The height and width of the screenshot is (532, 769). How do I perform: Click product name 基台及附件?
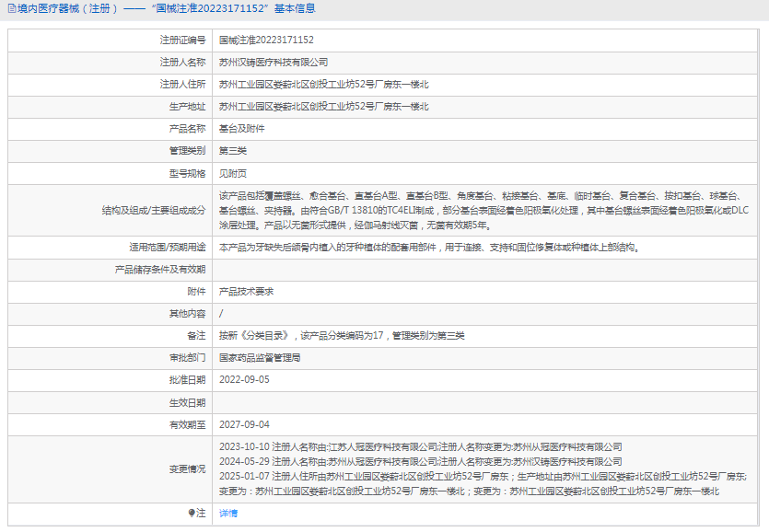(242, 129)
